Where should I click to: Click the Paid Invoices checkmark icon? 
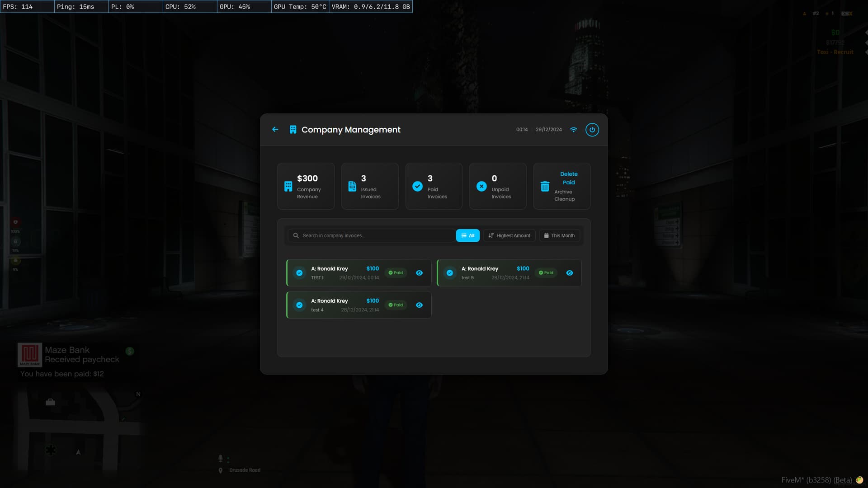(417, 186)
